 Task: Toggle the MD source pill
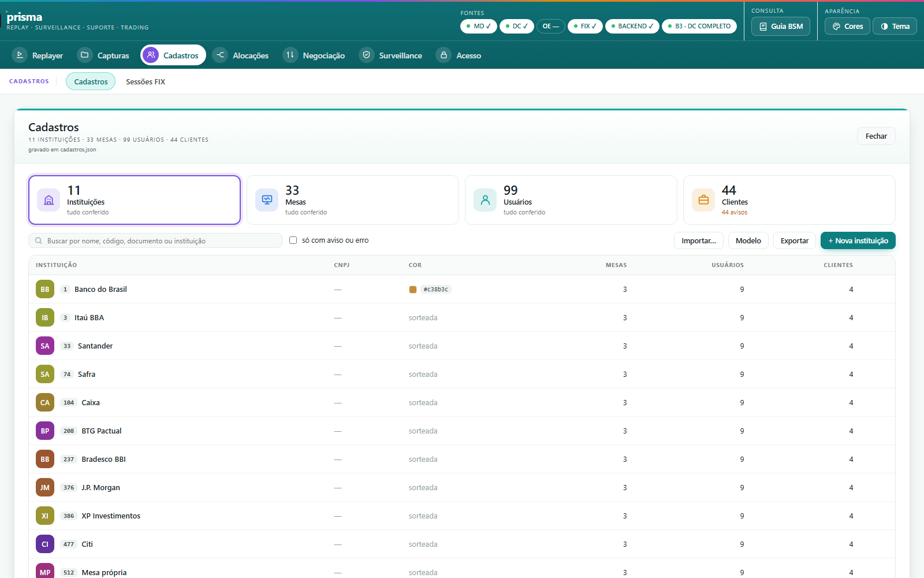pos(479,26)
